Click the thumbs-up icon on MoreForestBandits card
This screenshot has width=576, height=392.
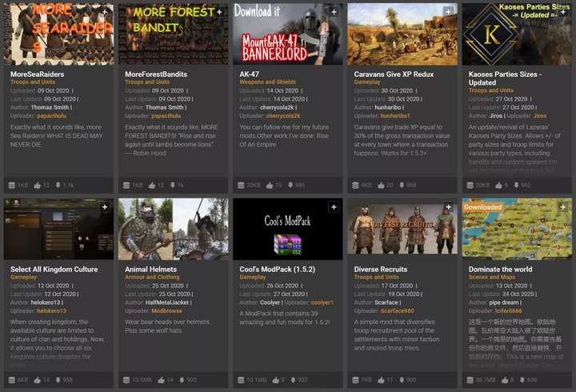tap(152, 185)
